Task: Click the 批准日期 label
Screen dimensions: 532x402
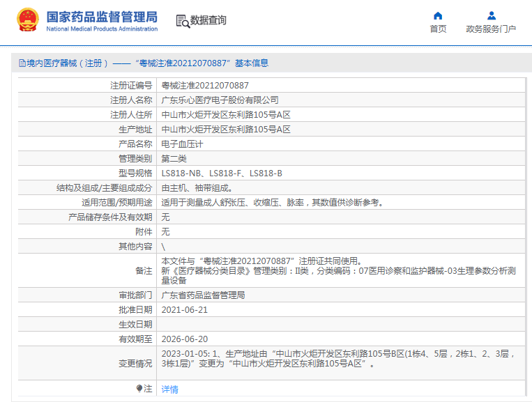Action: click(135, 310)
